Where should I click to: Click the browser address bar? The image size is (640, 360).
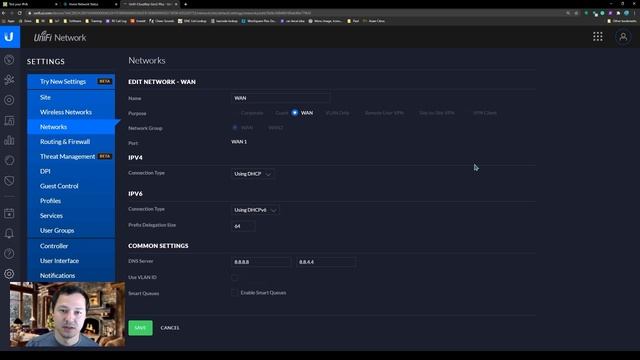tap(294, 13)
